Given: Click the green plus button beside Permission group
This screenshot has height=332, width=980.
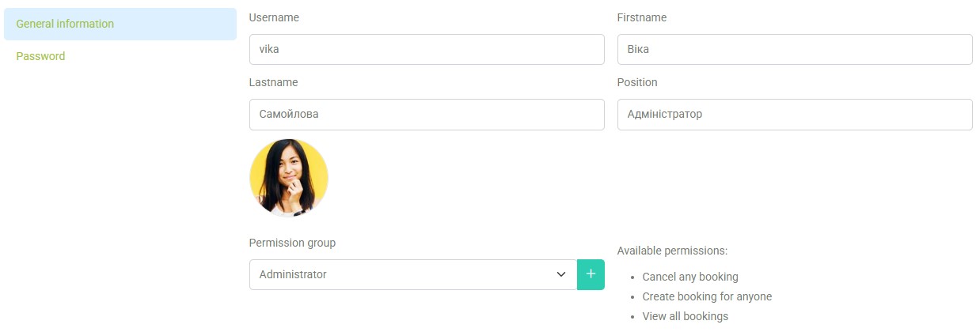Looking at the screenshot, I should pyautogui.click(x=591, y=274).
